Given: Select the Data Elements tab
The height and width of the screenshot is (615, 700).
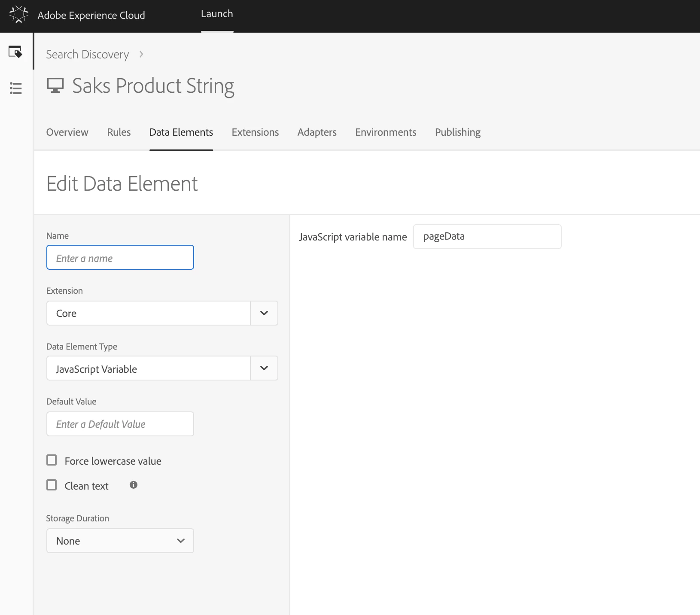Looking at the screenshot, I should pos(181,132).
